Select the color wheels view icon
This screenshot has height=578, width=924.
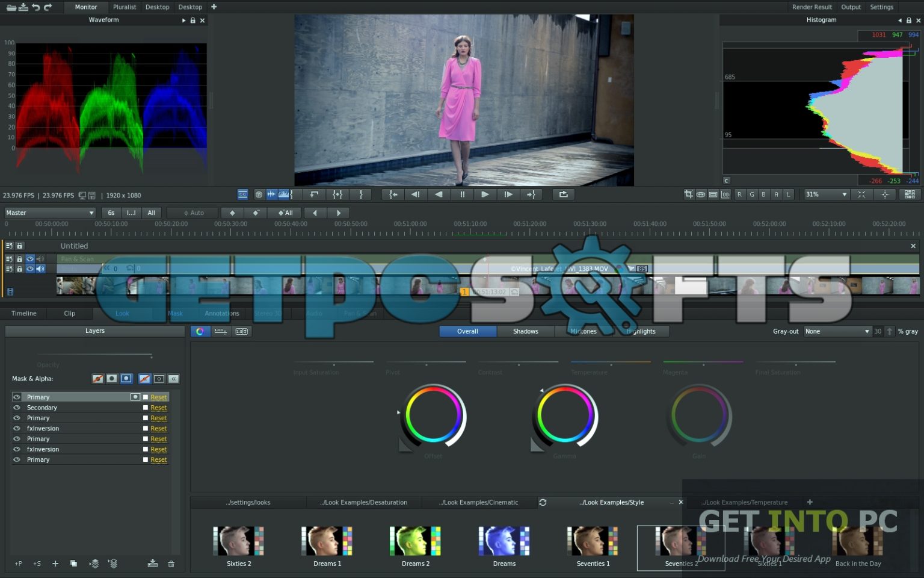coord(200,331)
